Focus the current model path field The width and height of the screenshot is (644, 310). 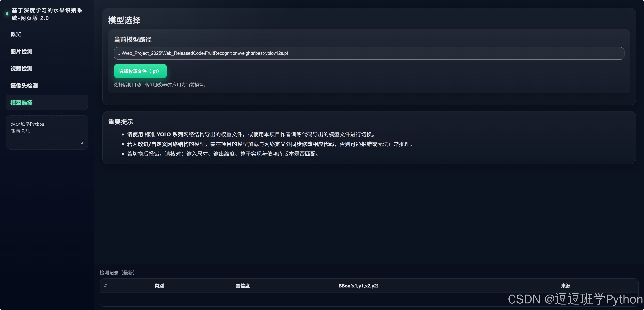tap(369, 53)
